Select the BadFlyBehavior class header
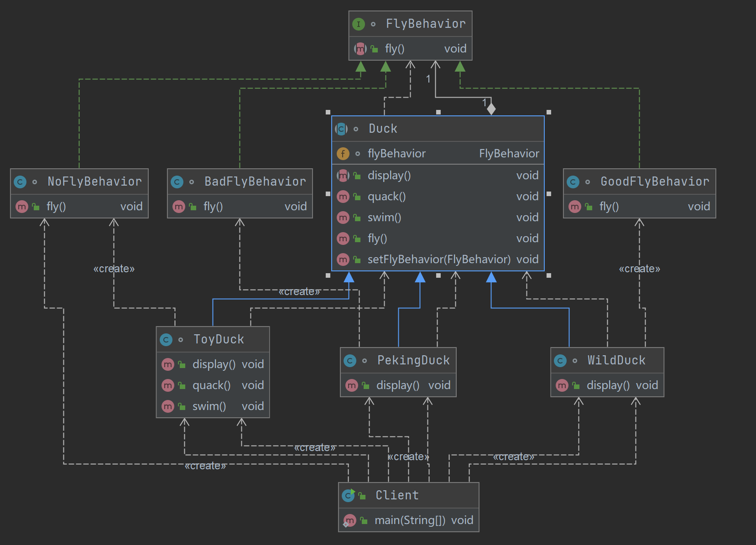 pyautogui.click(x=255, y=182)
